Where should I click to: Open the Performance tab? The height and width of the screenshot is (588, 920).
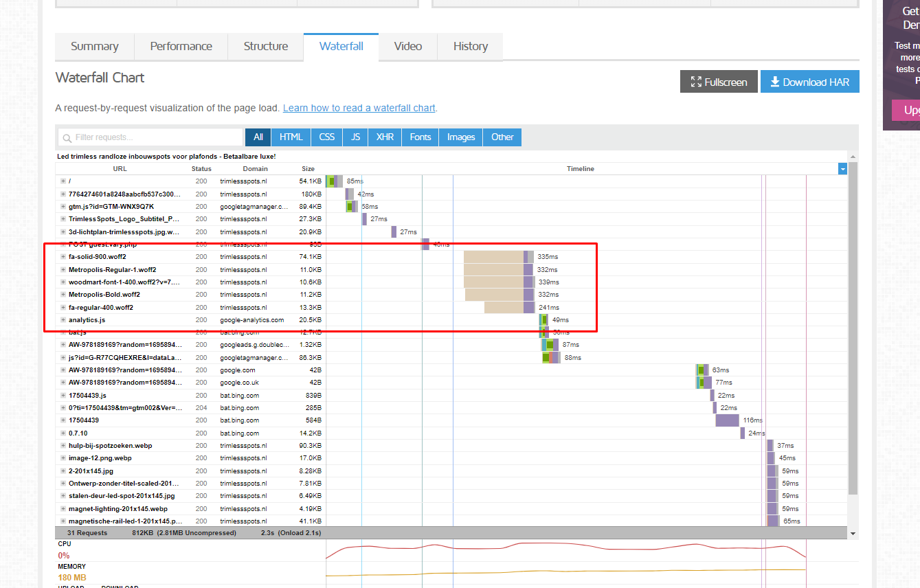tap(181, 47)
